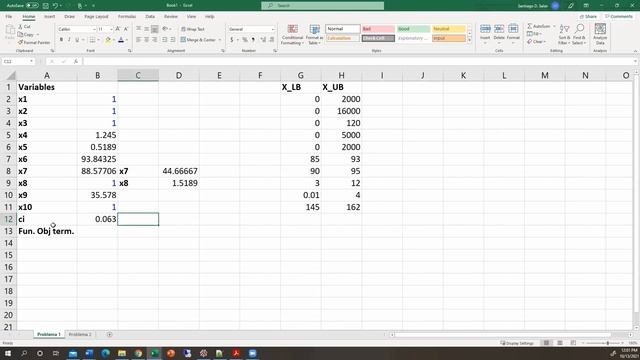Open the Windows Start menu
Viewport: 640px width, 360px height.
tap(8, 353)
